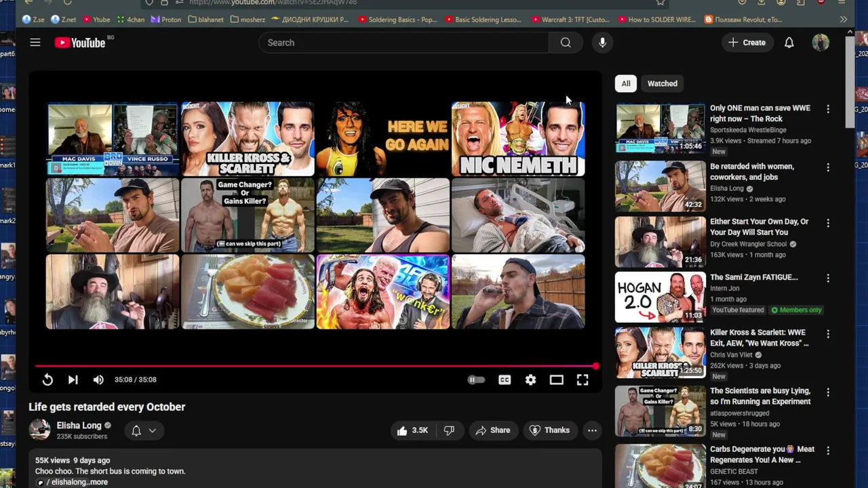Open Elisha Long channel name link
The width and height of the screenshot is (868, 488).
coord(79,426)
